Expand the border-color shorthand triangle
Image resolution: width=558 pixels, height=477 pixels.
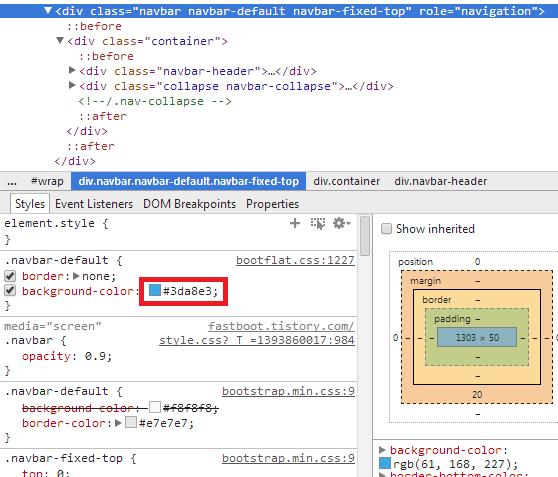point(119,423)
